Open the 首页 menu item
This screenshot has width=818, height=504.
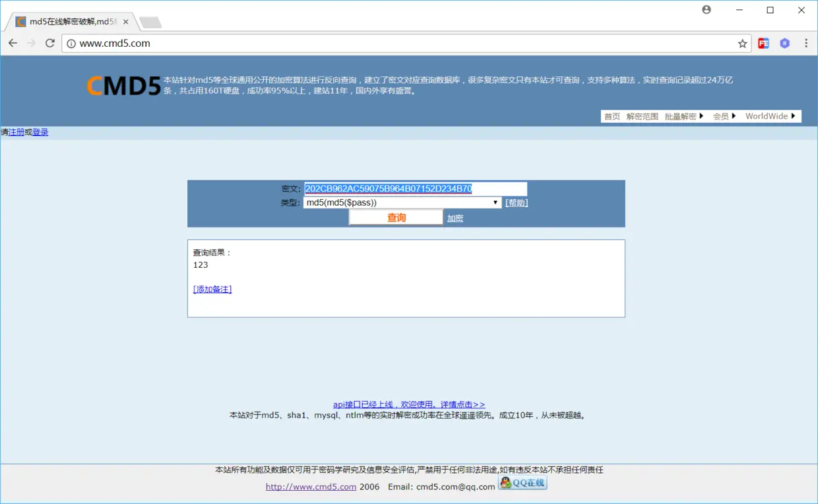tap(612, 116)
